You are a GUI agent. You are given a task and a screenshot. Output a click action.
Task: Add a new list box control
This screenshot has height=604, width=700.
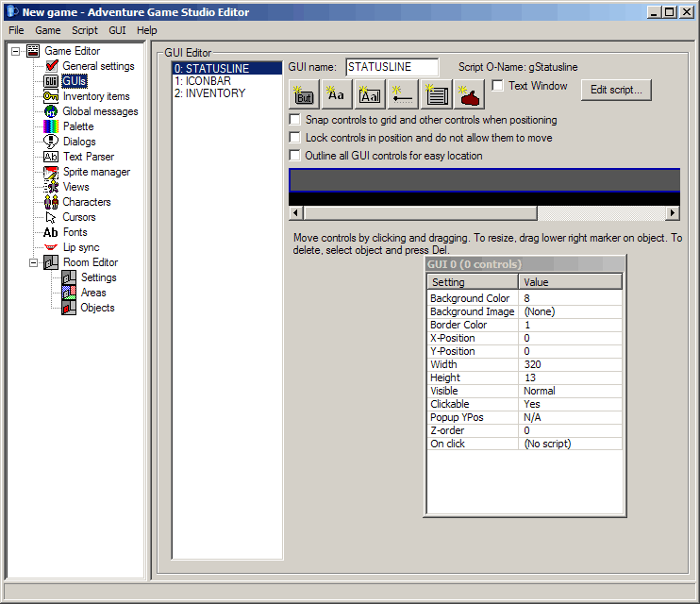tap(436, 94)
